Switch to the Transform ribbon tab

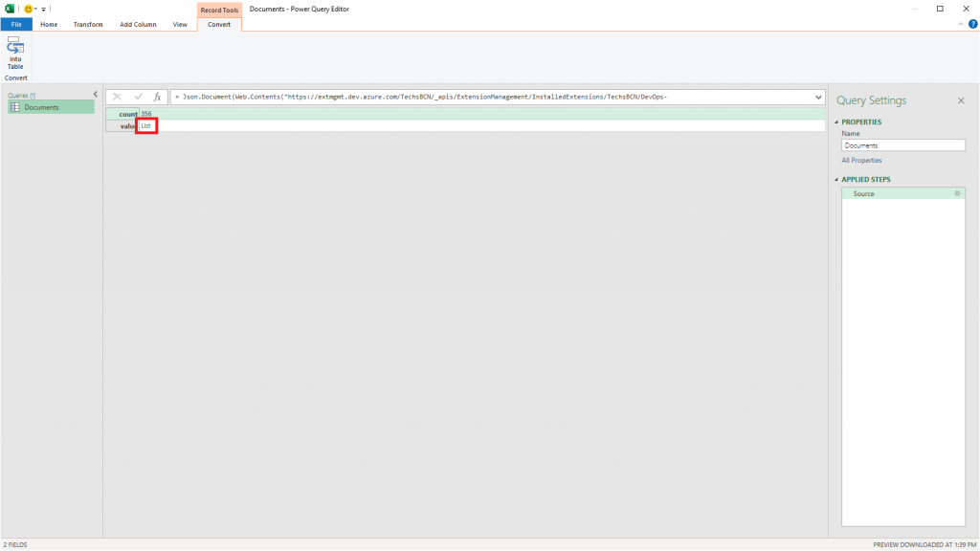(x=87, y=24)
